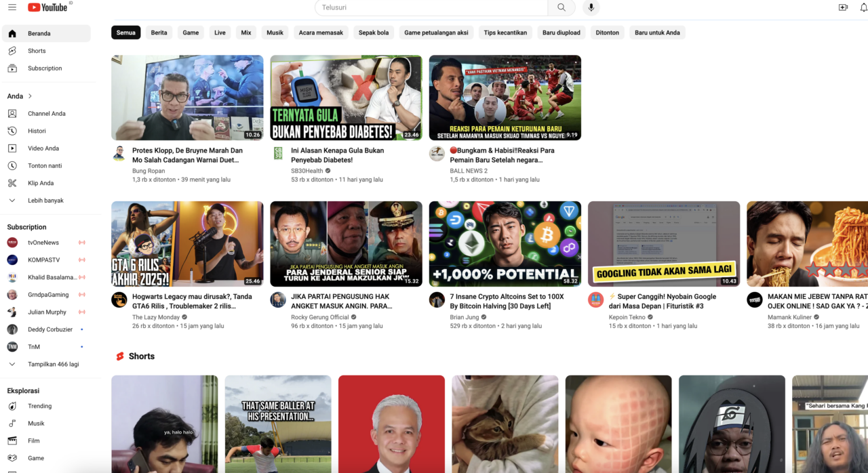Screen dimensions: 868x473
Task: Open Tonton nanti playlist
Action: tap(45, 165)
